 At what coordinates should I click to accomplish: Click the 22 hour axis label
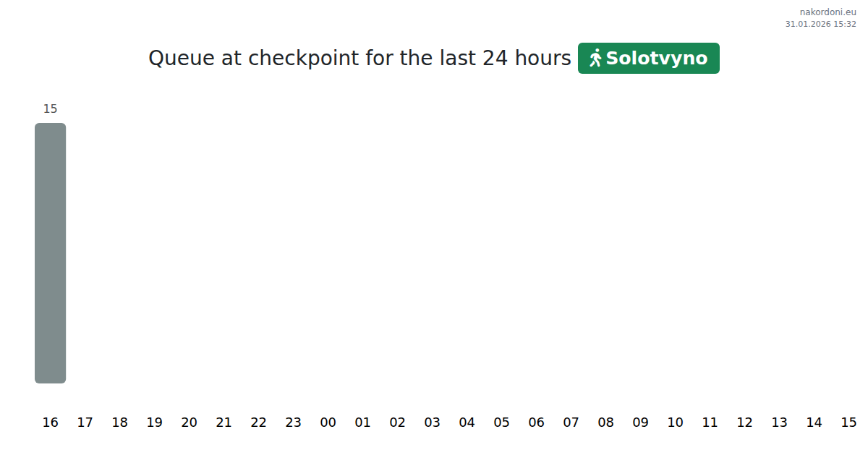[x=258, y=423]
